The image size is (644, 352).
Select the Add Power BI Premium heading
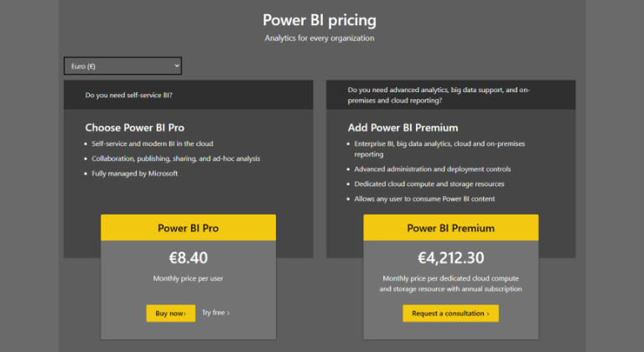tap(402, 128)
